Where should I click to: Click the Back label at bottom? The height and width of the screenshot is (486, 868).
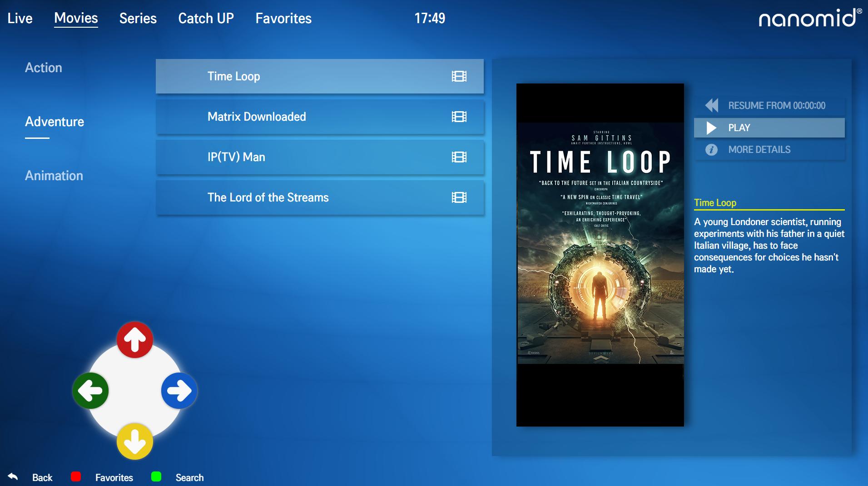[42, 477]
